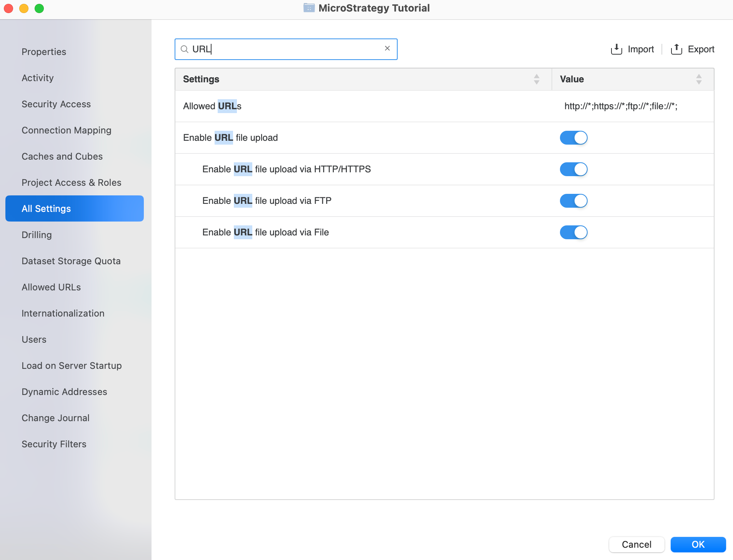The width and height of the screenshot is (733, 560).
Task: Select Allowed URLs in the sidebar
Action: tap(51, 287)
